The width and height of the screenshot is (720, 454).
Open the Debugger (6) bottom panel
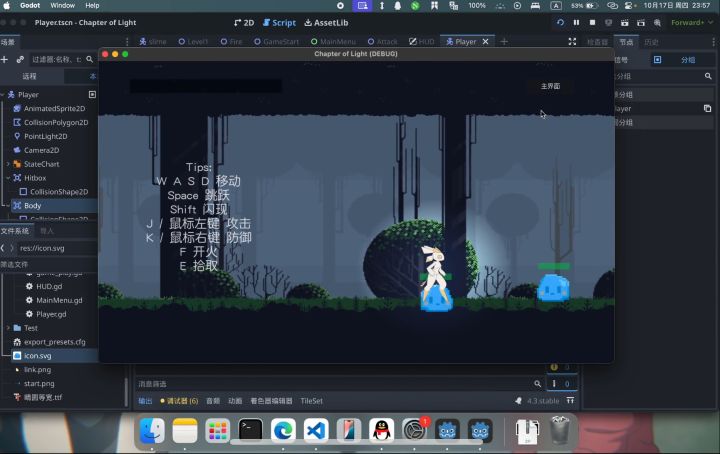(179, 401)
